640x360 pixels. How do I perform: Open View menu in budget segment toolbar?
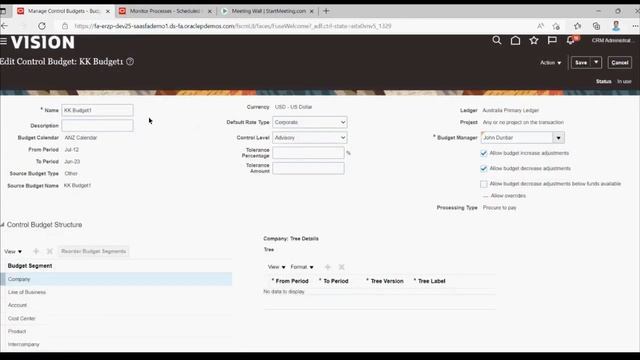13,251
